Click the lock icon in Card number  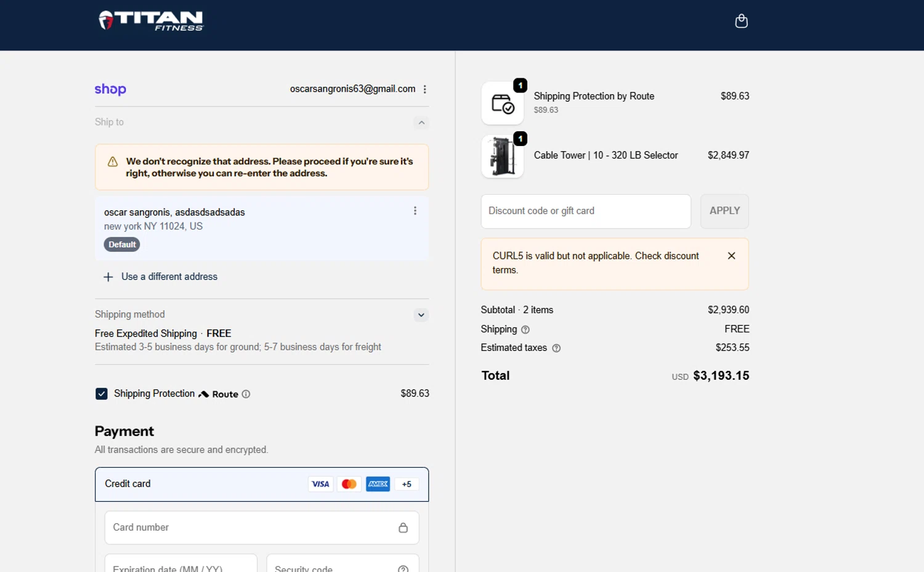point(403,528)
